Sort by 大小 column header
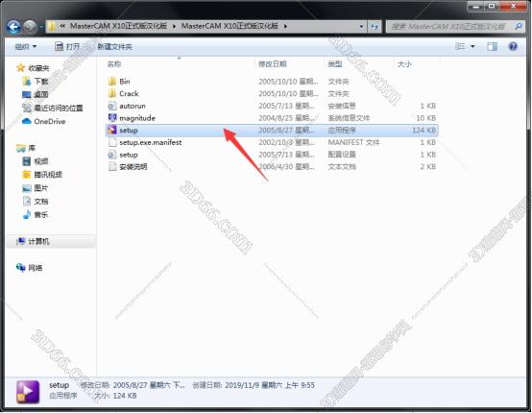 pos(404,63)
